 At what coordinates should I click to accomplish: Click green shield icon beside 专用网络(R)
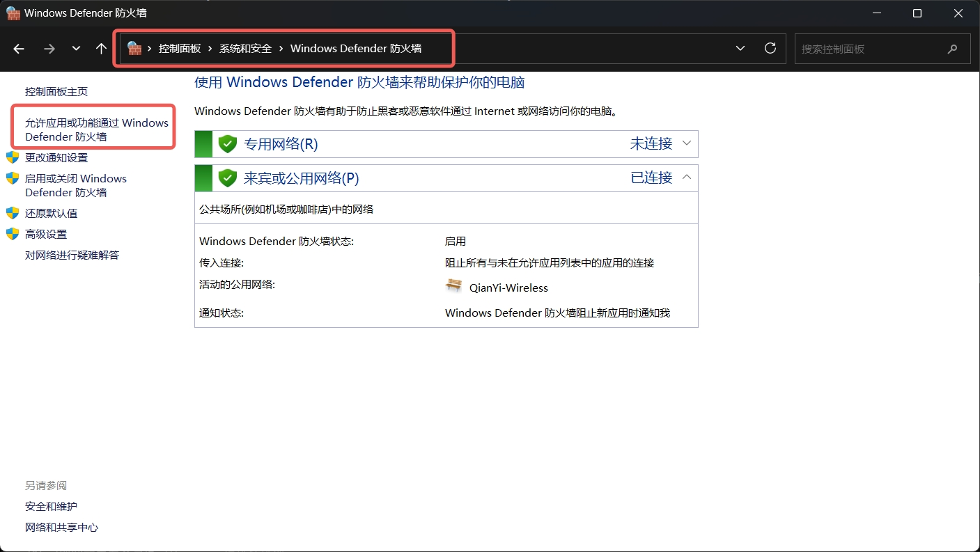click(x=228, y=144)
